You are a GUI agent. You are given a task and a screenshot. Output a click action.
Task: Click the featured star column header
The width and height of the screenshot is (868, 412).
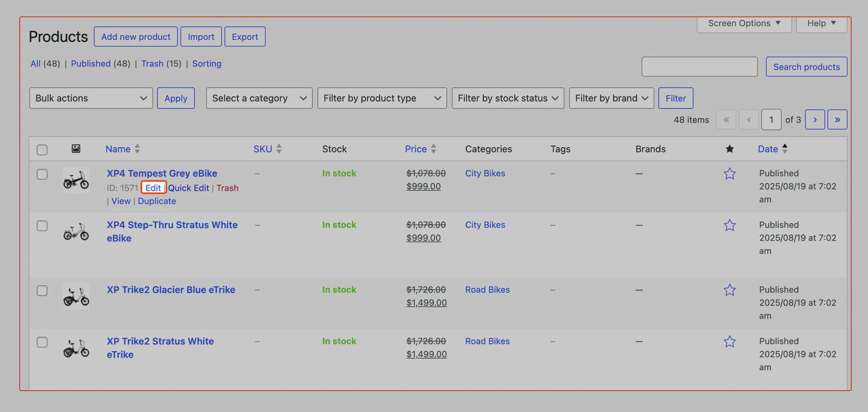tap(729, 149)
